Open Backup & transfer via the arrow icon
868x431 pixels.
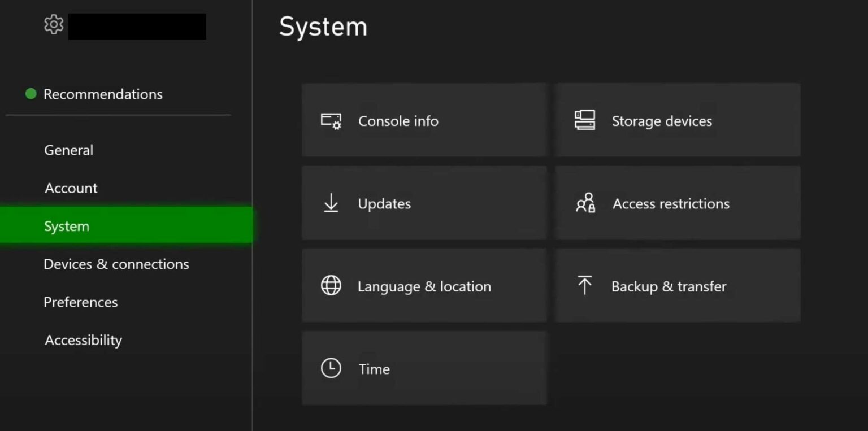tap(585, 285)
